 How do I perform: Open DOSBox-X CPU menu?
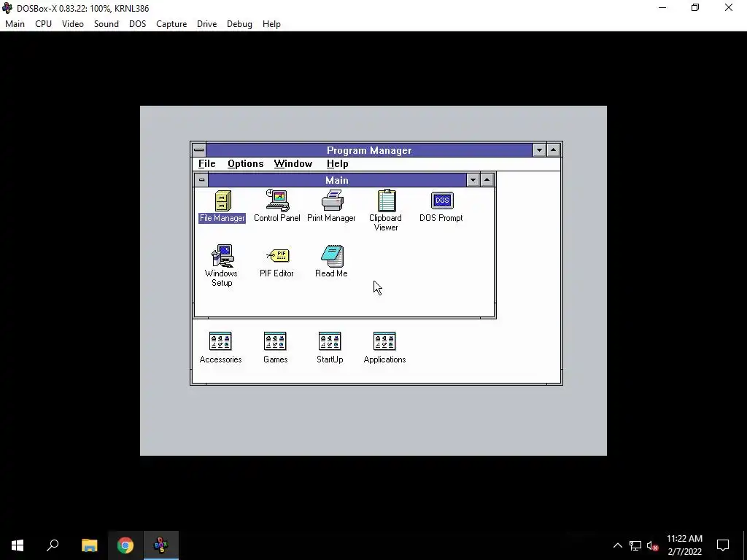pyautogui.click(x=43, y=24)
